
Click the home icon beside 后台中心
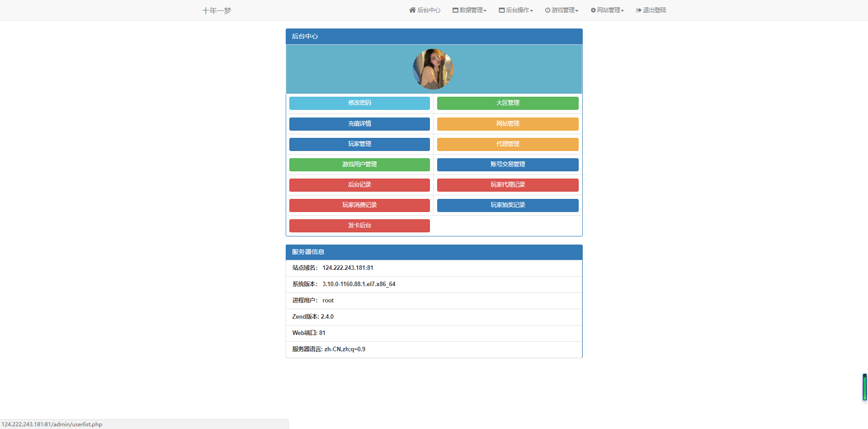(412, 10)
